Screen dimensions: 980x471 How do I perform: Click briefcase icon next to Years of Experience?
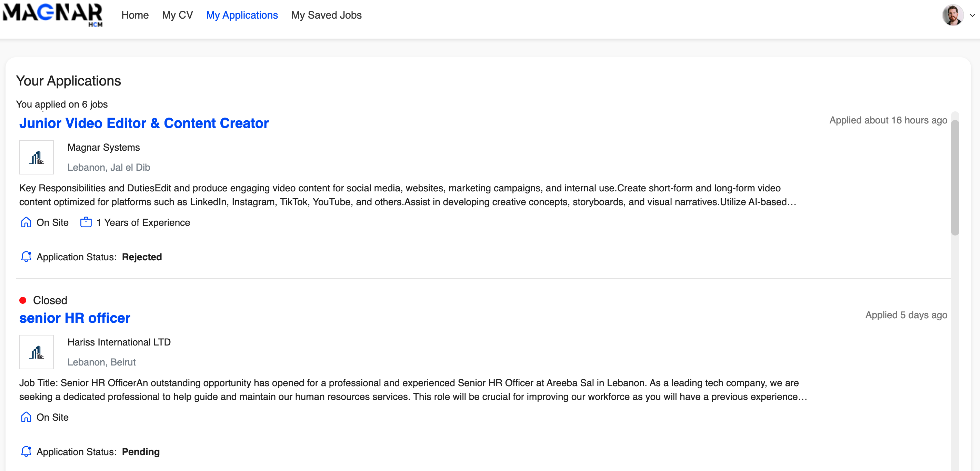86,222
